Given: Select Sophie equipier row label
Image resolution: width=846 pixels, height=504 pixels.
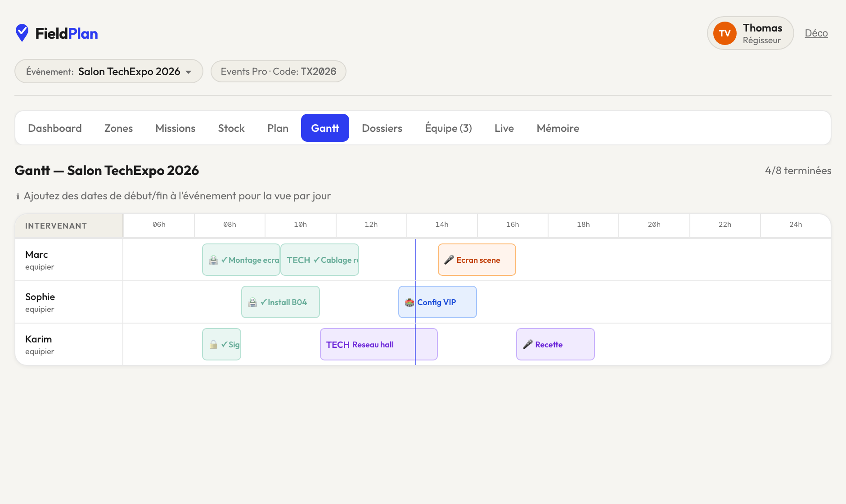Looking at the screenshot, I should (x=69, y=302).
